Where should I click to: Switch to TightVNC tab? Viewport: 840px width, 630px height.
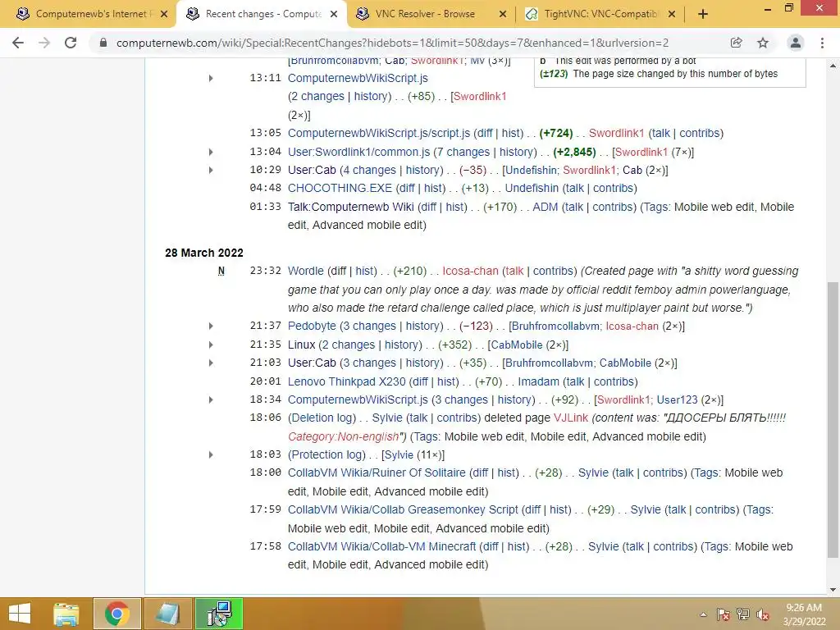(600, 14)
